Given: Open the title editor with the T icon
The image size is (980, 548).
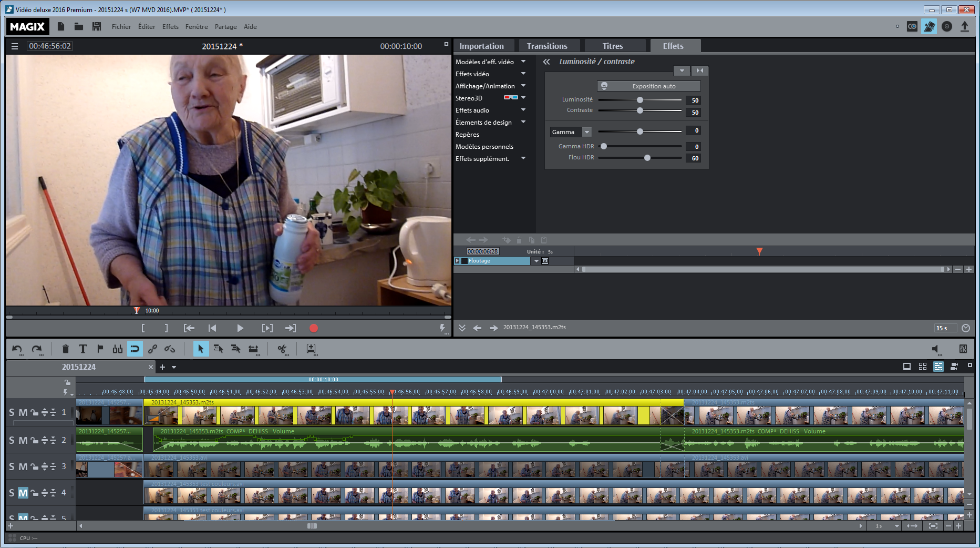Looking at the screenshot, I should tap(82, 349).
